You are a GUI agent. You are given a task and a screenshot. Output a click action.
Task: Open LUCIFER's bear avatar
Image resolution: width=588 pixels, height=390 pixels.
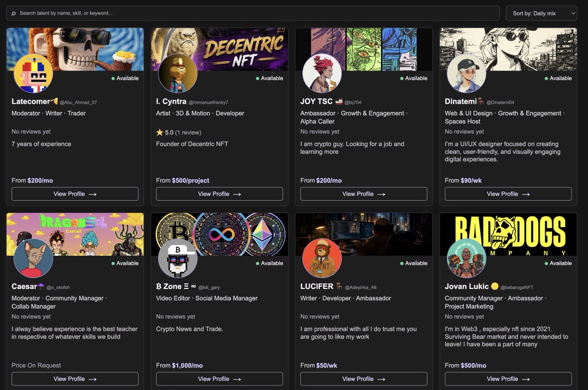click(x=322, y=258)
